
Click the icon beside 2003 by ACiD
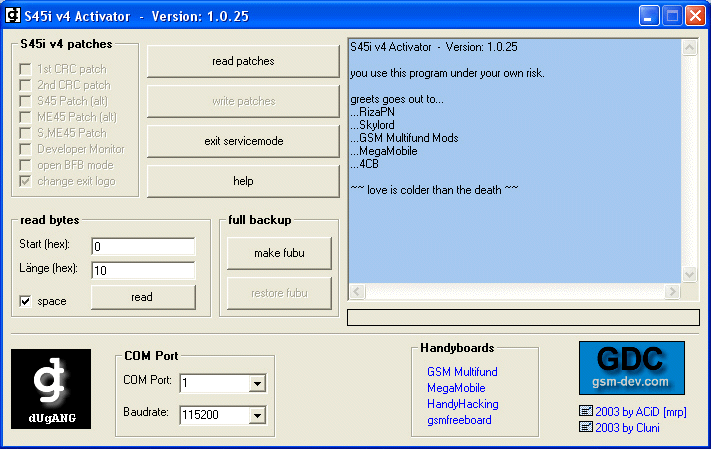coord(586,411)
